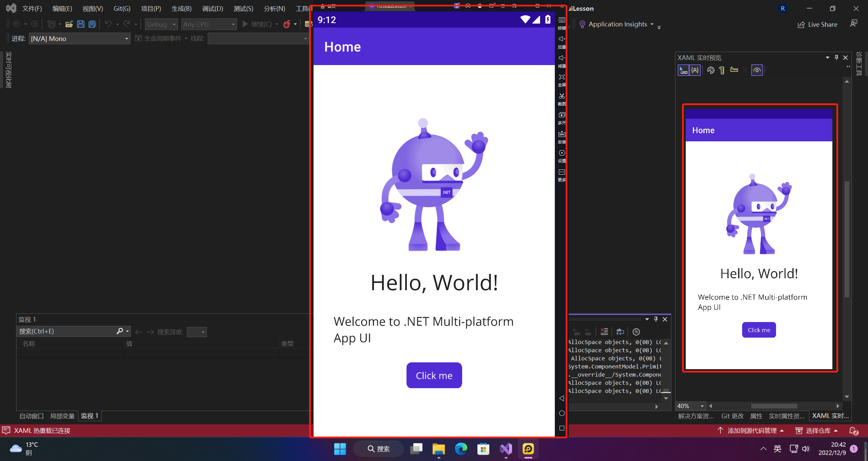Toggle element selection mode in XAML preview
868x461 pixels.
[683, 70]
